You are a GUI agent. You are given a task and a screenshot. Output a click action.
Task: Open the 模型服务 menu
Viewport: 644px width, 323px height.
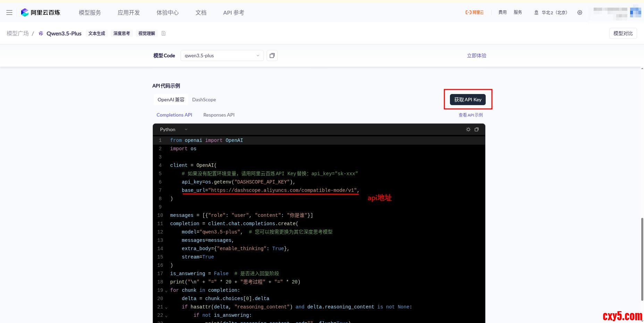tap(90, 12)
